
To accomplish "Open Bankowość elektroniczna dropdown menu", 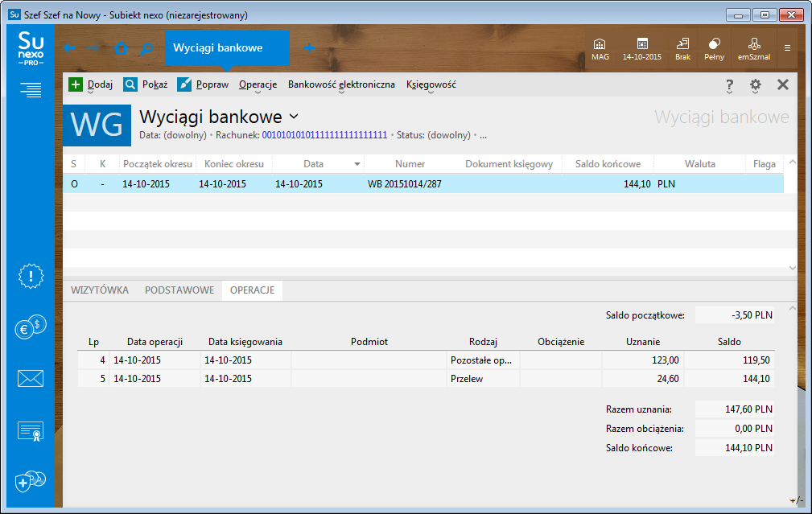I will coord(341,85).
